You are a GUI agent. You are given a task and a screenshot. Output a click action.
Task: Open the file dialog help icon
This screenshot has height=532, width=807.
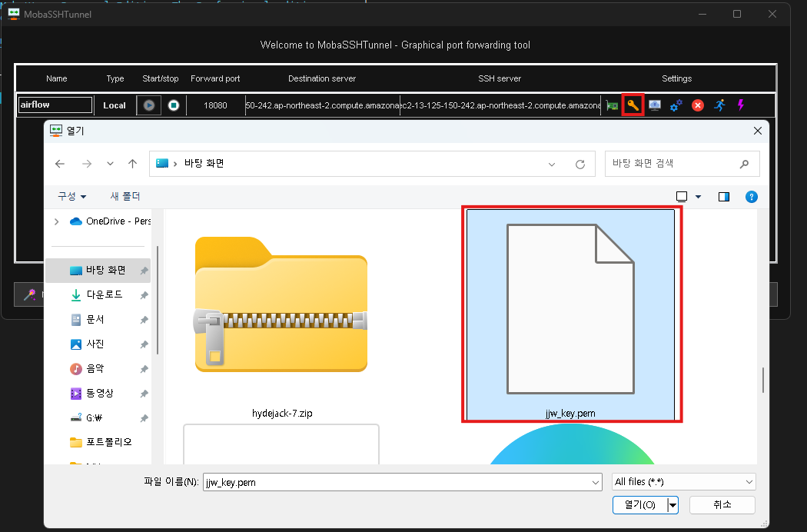(x=752, y=197)
